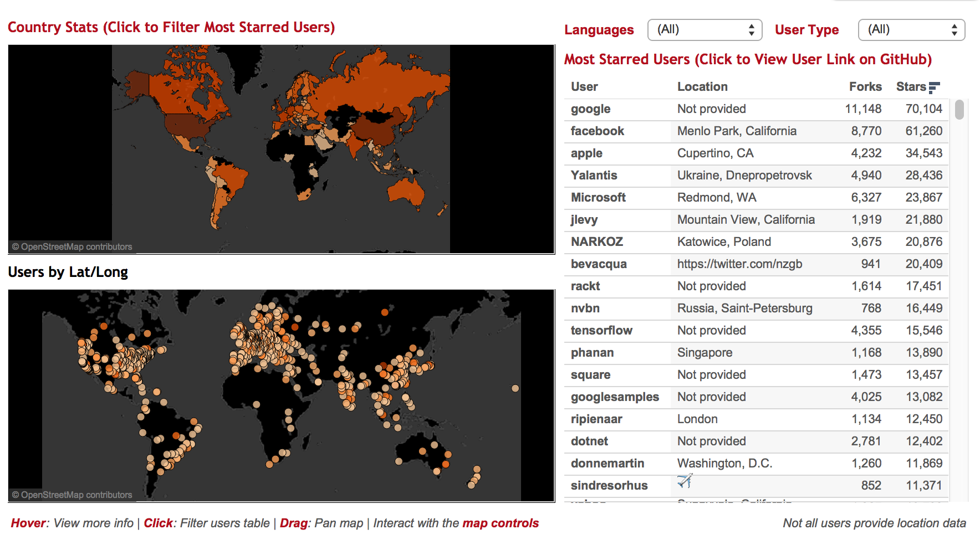Click the United States on country map

(x=188, y=126)
